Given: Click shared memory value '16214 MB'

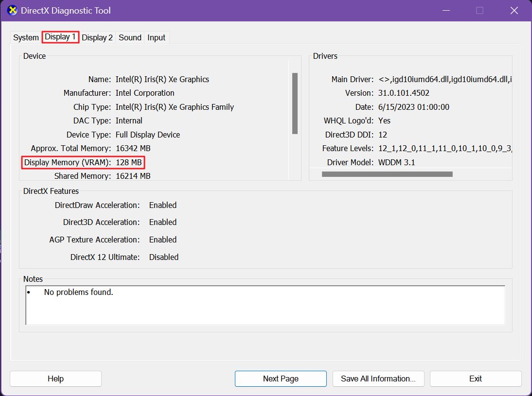Looking at the screenshot, I should click(x=133, y=176).
